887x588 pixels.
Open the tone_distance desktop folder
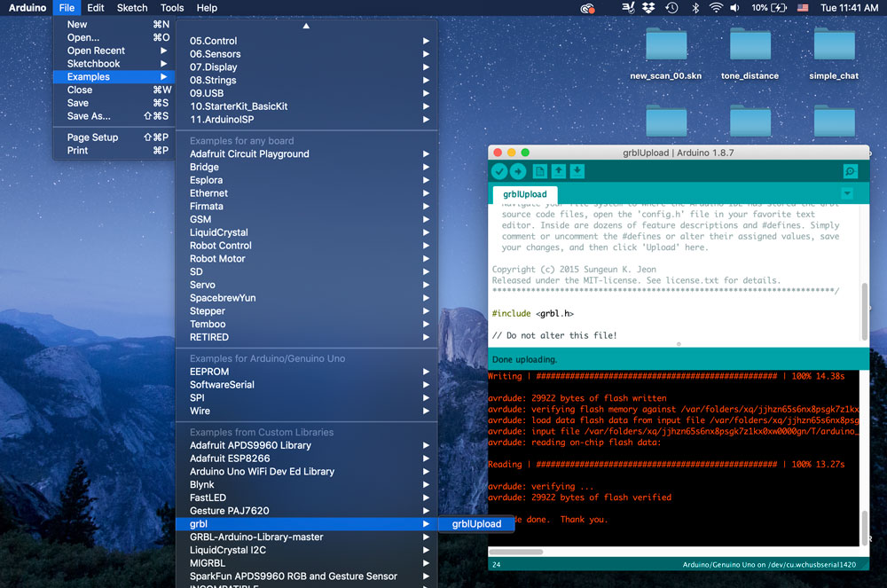click(x=750, y=54)
